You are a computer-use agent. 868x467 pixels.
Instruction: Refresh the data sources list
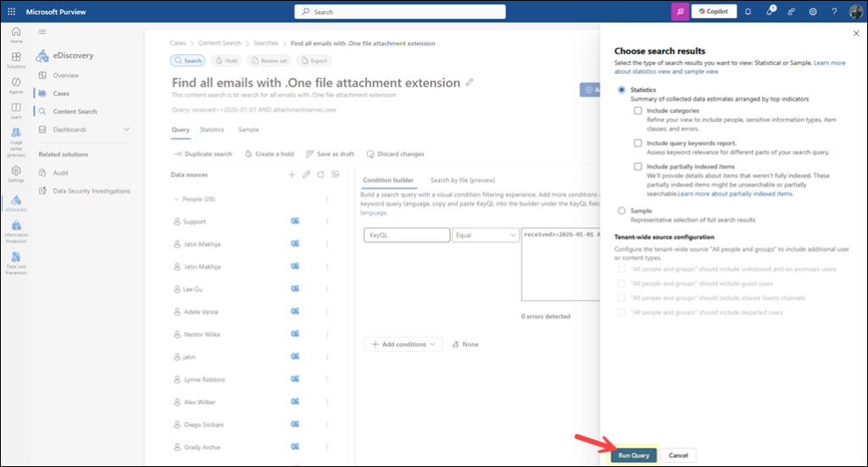click(320, 175)
